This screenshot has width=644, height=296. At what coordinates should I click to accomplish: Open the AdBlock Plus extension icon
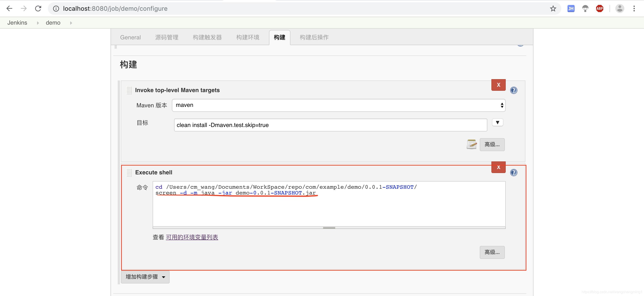point(599,9)
